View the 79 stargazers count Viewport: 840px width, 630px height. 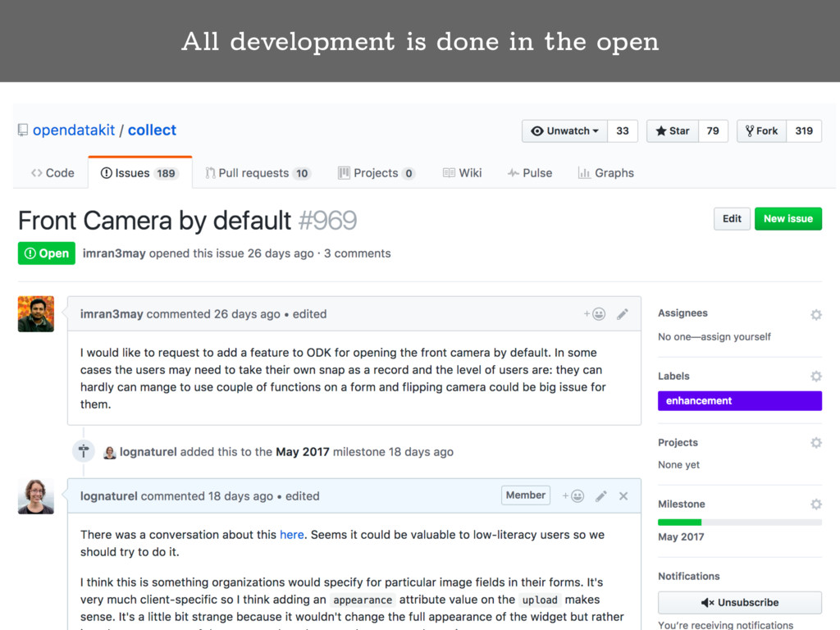point(713,130)
